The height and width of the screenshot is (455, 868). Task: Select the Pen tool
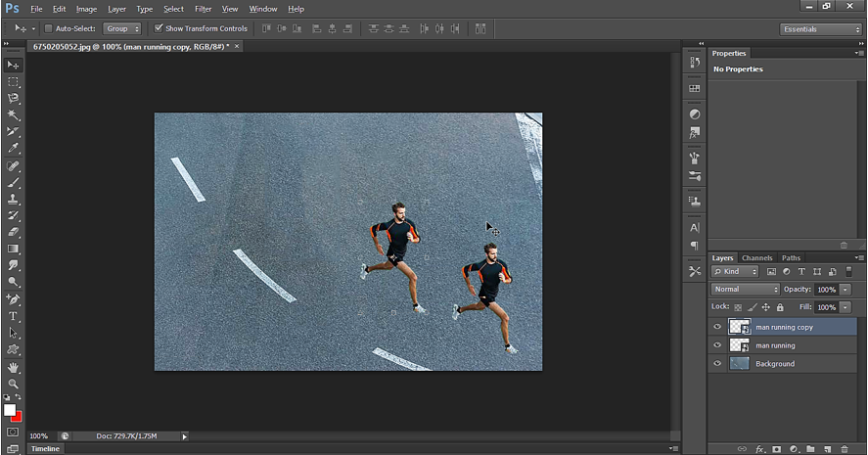click(x=13, y=299)
